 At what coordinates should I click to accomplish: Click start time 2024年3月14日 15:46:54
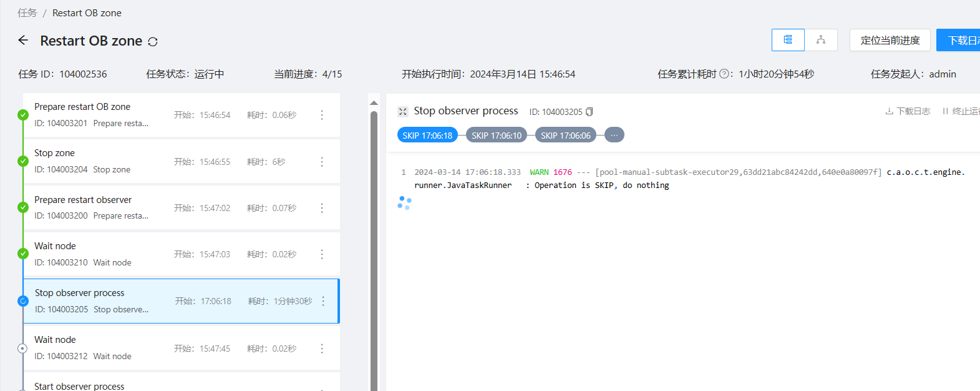tap(523, 74)
